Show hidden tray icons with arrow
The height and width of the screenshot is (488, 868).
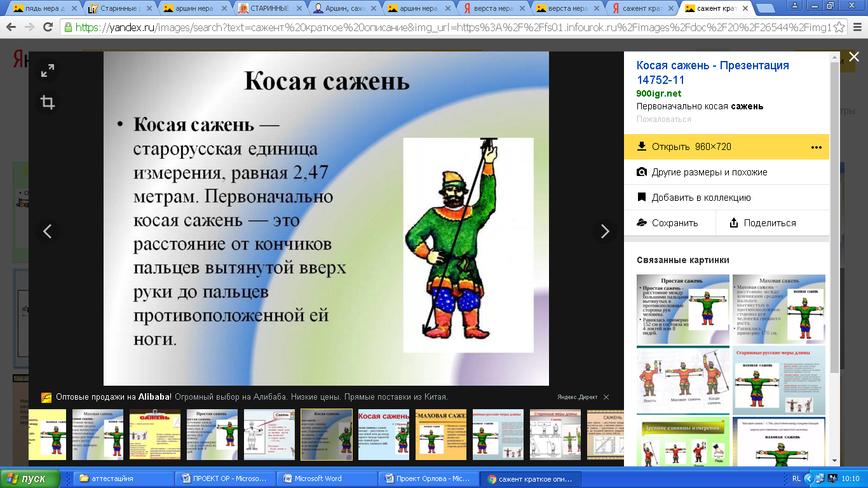tap(809, 478)
